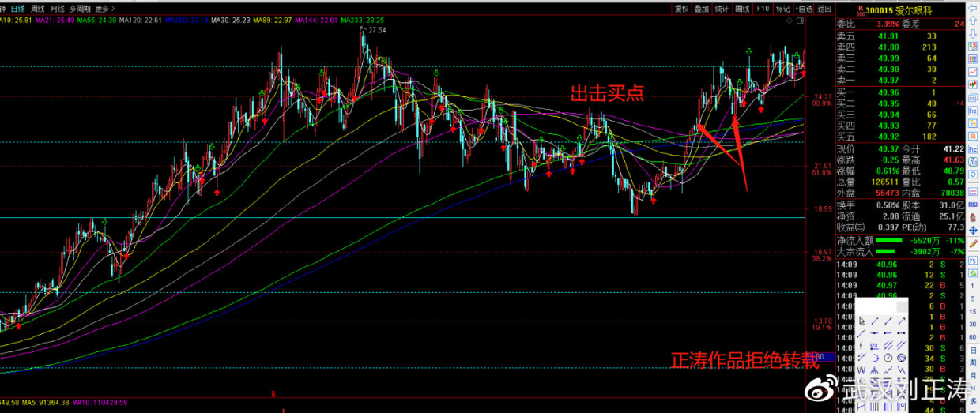Open the 多周期 multi-period option
The width and height of the screenshot is (980, 413).
click(78, 9)
